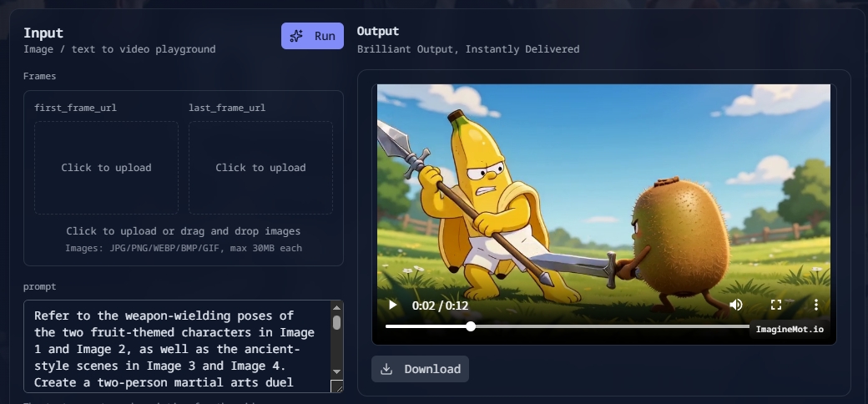Click the prompt scrollbar thumb

pos(336,323)
